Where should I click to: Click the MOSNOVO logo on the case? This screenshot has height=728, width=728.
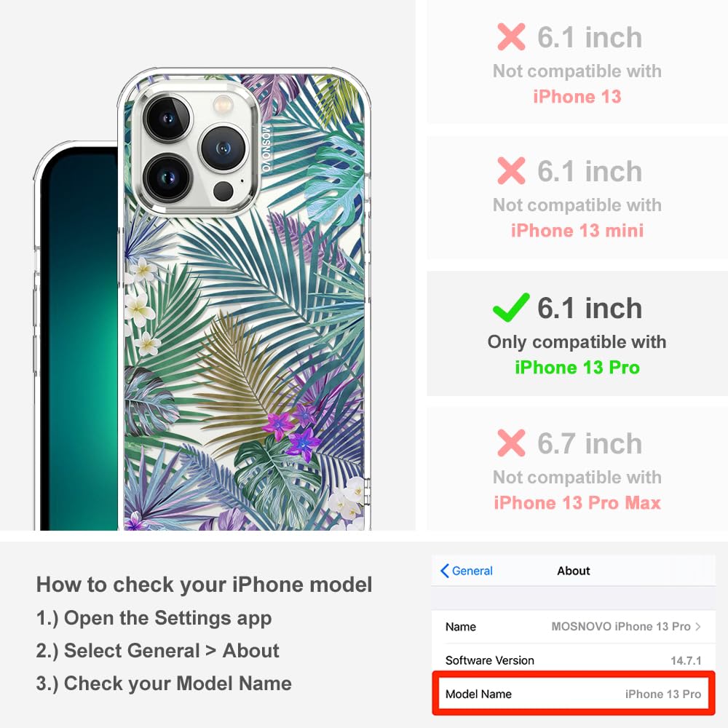pyautogui.click(x=266, y=149)
